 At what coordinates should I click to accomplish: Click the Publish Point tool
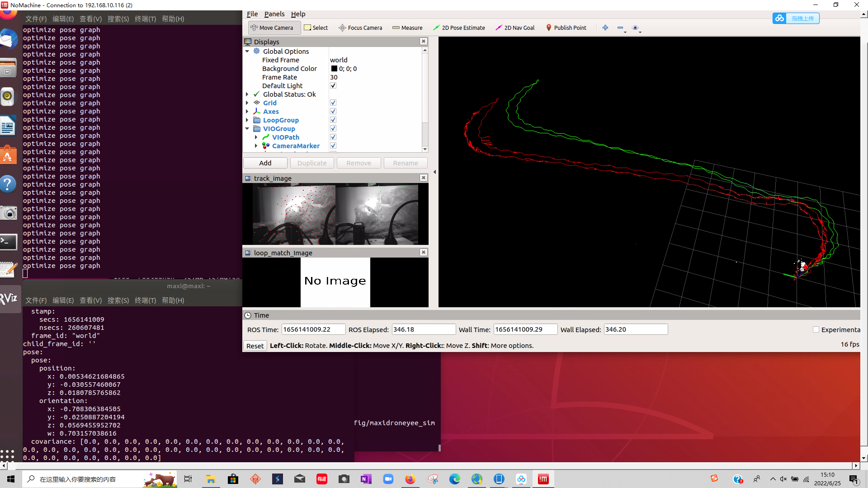(566, 28)
